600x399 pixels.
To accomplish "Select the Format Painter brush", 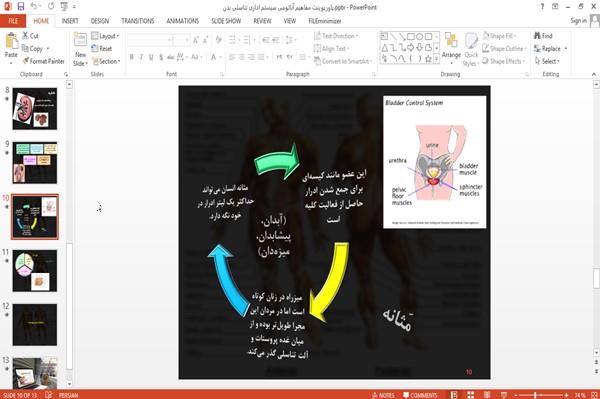I will [x=43, y=61].
